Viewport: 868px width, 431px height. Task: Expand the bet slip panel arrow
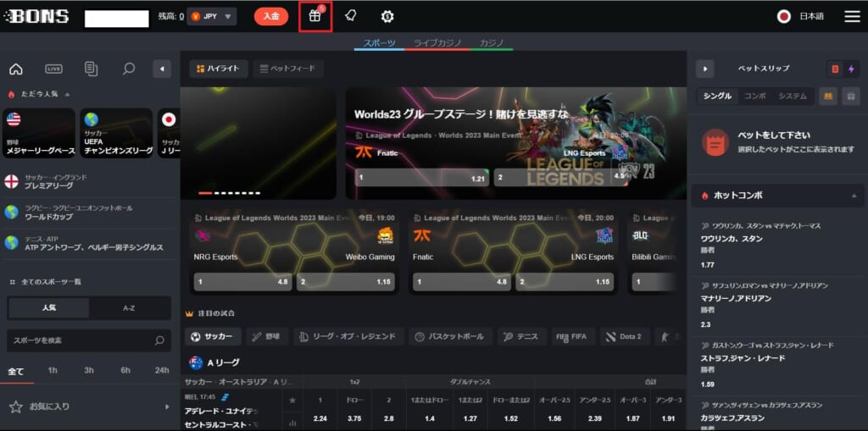[704, 69]
